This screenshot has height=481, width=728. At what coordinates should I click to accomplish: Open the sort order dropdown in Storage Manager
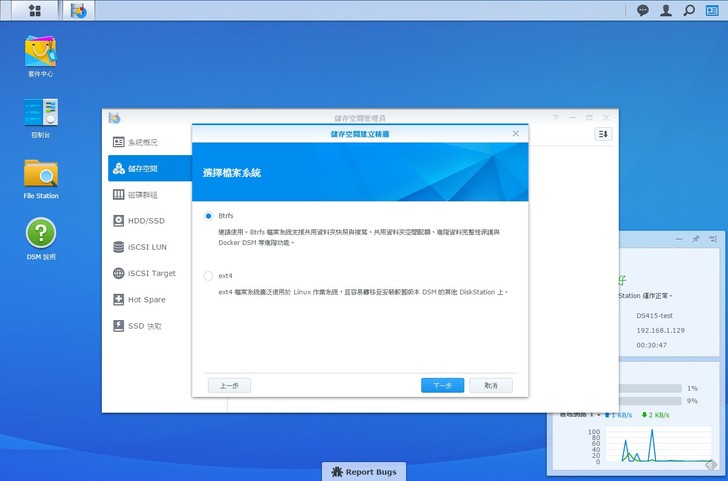click(x=603, y=134)
